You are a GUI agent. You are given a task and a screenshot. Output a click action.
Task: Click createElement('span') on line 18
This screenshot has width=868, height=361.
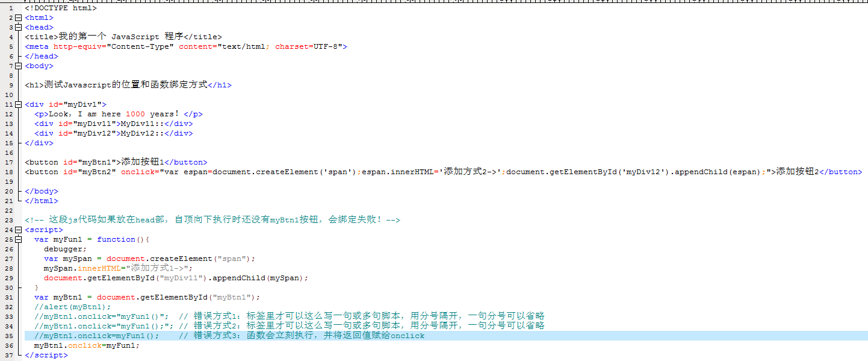[306, 172]
